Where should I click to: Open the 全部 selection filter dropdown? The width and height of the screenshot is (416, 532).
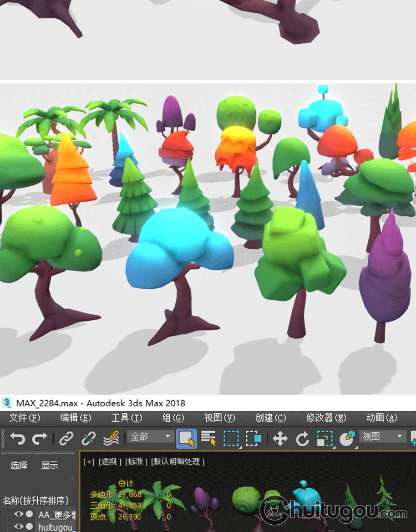click(x=150, y=437)
